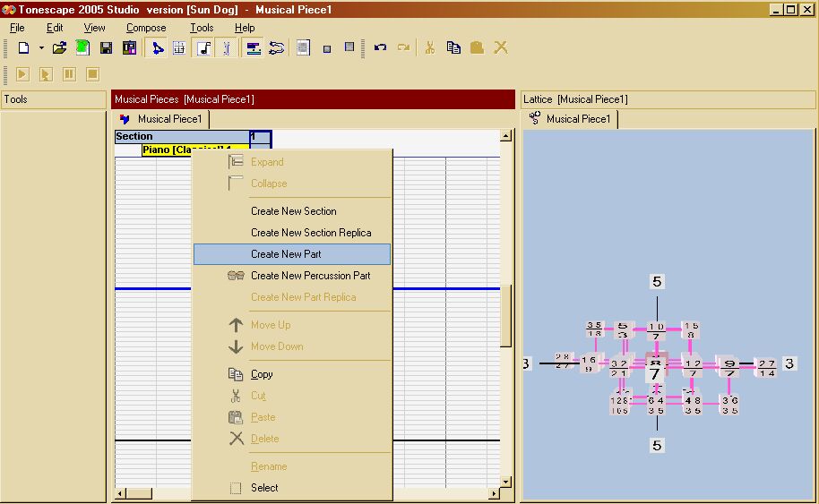This screenshot has width=819, height=504.
Task: Click the Pause playback button
Action: point(69,74)
